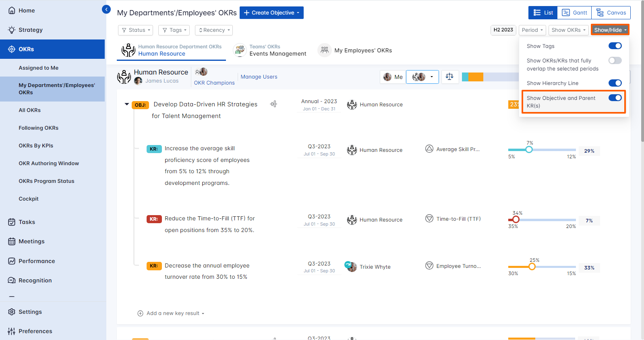Collapse the sidebar with the arrow icon
The image size is (644, 340).
[106, 9]
